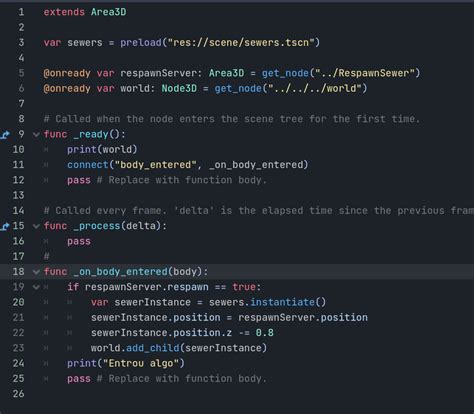Click line number 26 in the gutter
This screenshot has width=474, height=414.
click(18, 394)
